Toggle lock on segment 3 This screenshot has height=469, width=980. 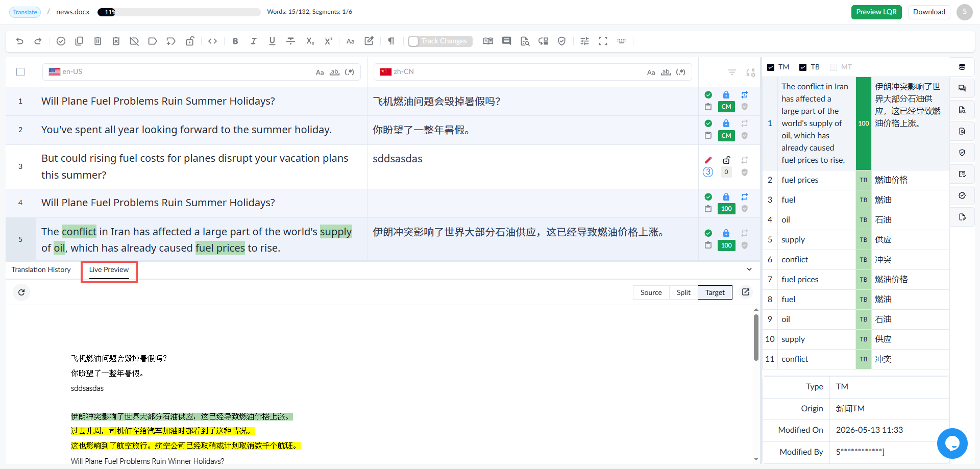[x=726, y=160]
